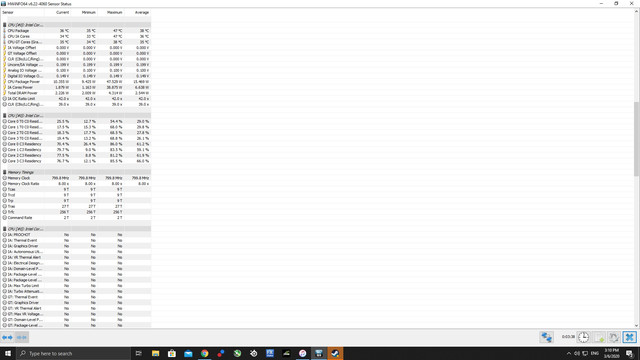Viewport: 640px width, 360px height.
Task: Select the CPU Package temperature row
Action: click(x=76, y=31)
